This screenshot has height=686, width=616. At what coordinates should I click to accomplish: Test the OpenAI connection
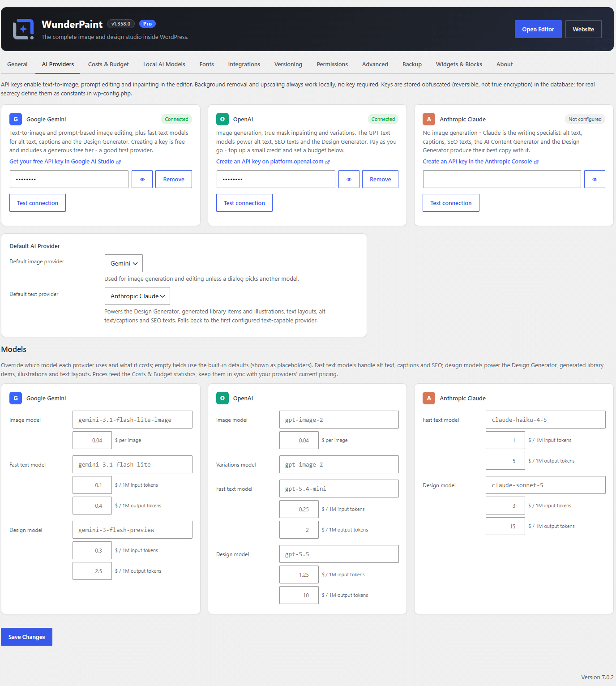point(244,203)
